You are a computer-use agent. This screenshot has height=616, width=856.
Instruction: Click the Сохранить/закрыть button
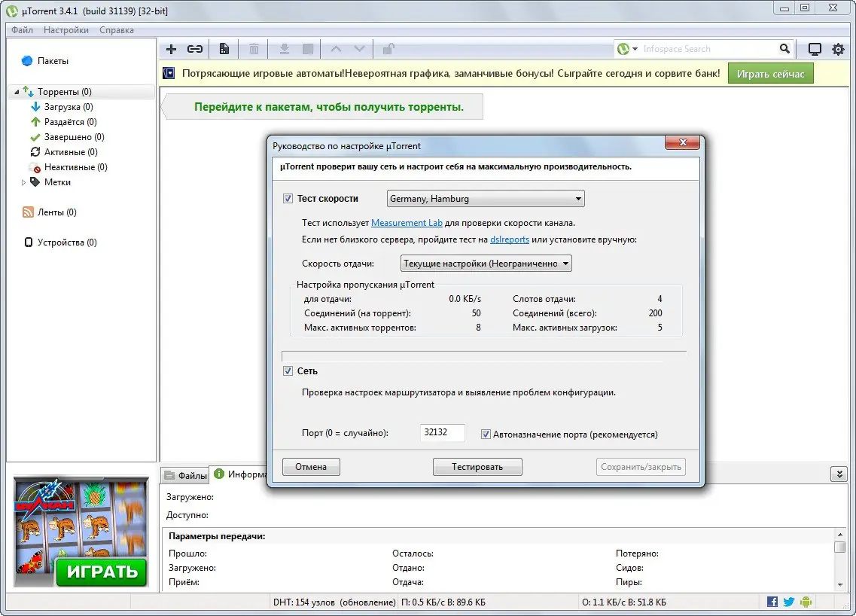[x=641, y=467]
